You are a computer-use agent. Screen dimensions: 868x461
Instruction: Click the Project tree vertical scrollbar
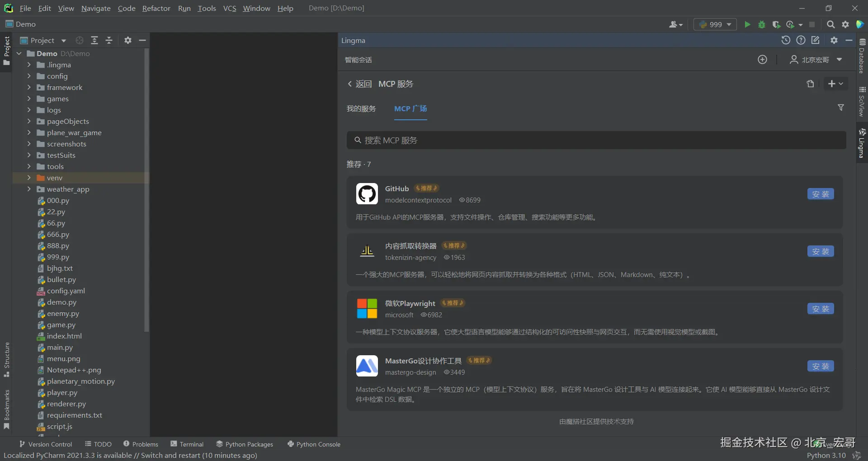point(146,191)
